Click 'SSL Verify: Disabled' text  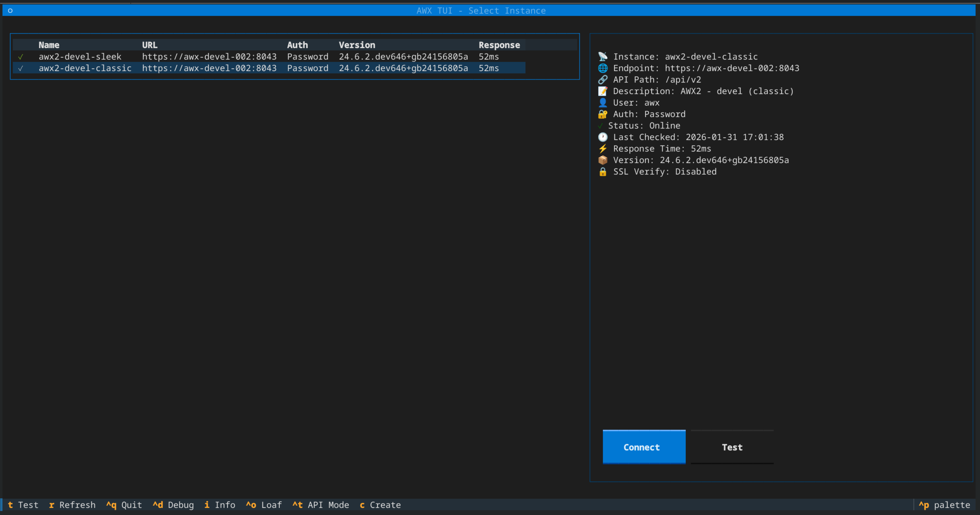pos(665,172)
